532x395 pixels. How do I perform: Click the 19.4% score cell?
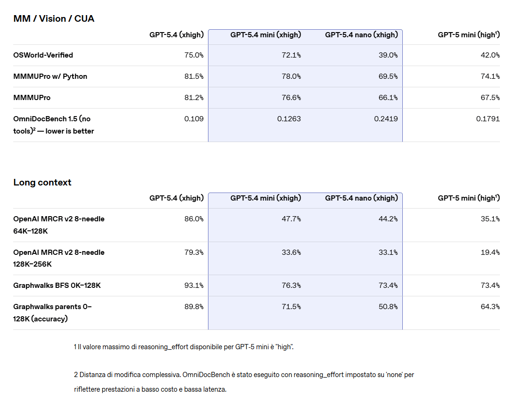[x=490, y=252]
